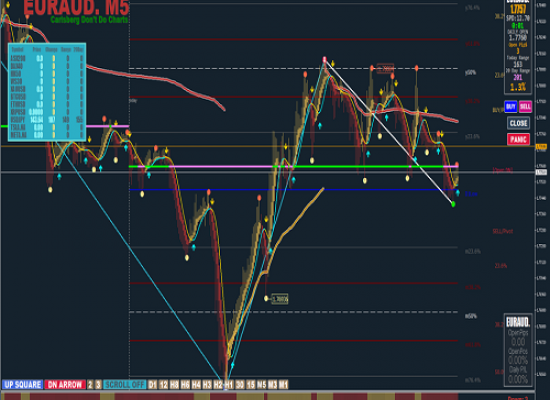Screen dimensions: 550x400
Task: Click the low price label box near 1.76
Action: coord(280,299)
